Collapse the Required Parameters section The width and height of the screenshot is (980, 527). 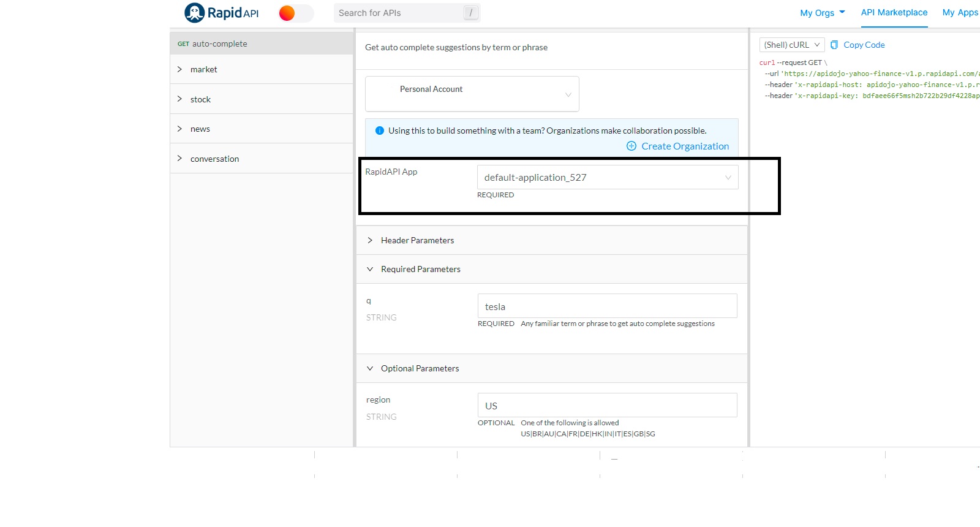pyautogui.click(x=552, y=269)
